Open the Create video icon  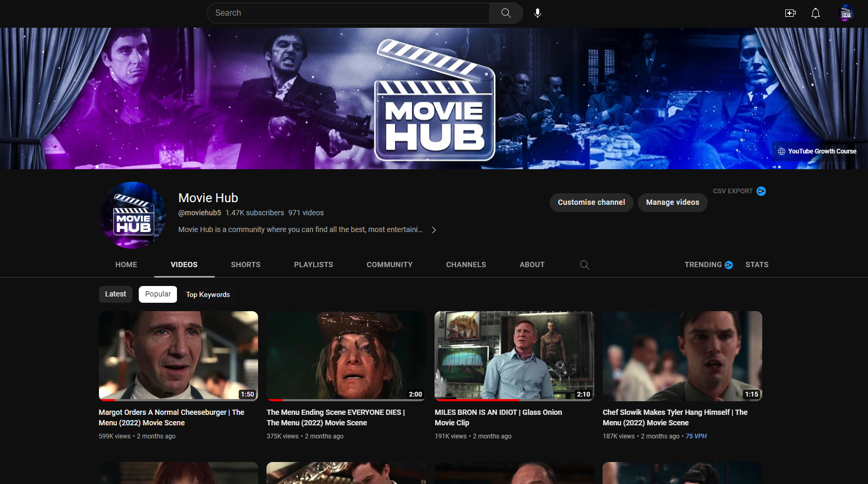pos(791,13)
